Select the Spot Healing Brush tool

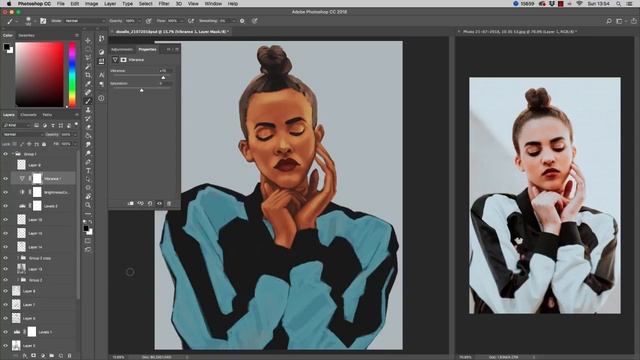click(88, 92)
